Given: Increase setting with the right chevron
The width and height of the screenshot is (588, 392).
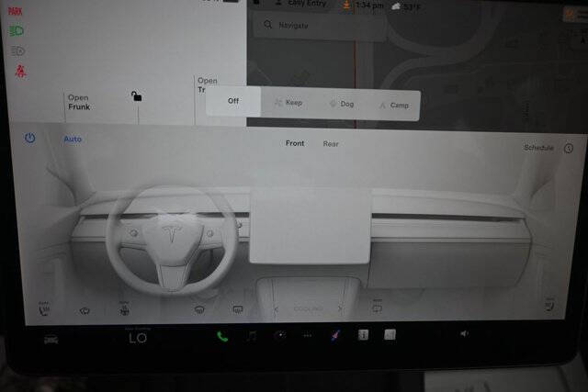Looking at the screenshot, I should [340, 308].
